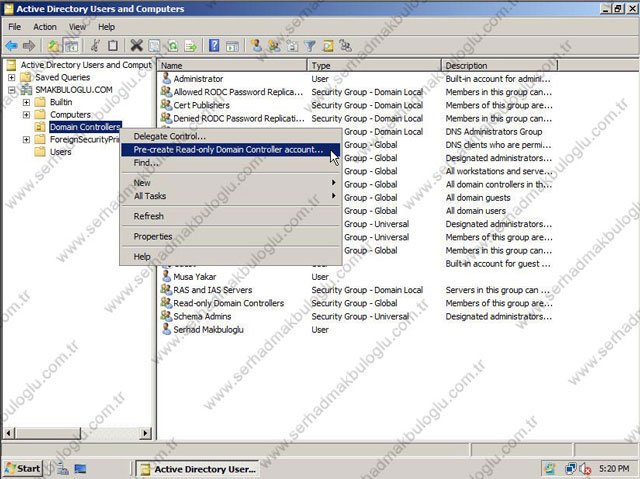The width and height of the screenshot is (640, 479).
Task: Expand the Builtin container
Action: (26, 102)
